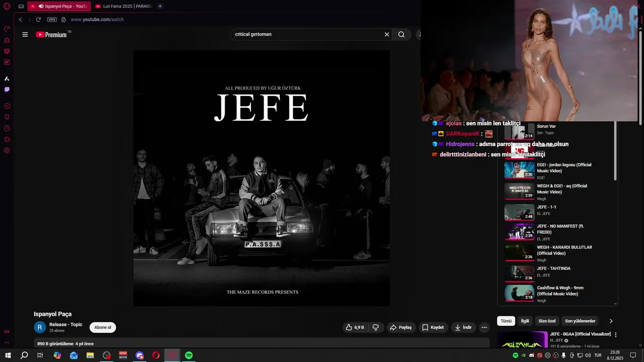This screenshot has height=362, width=644.
Task: Open more actions three-dot menu
Action: tap(484, 327)
